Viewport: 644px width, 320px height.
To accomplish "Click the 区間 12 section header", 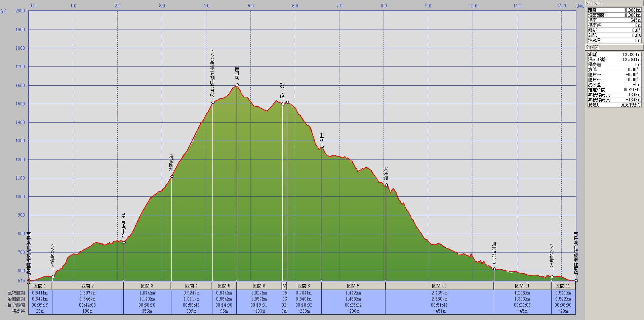I will click(563, 286).
